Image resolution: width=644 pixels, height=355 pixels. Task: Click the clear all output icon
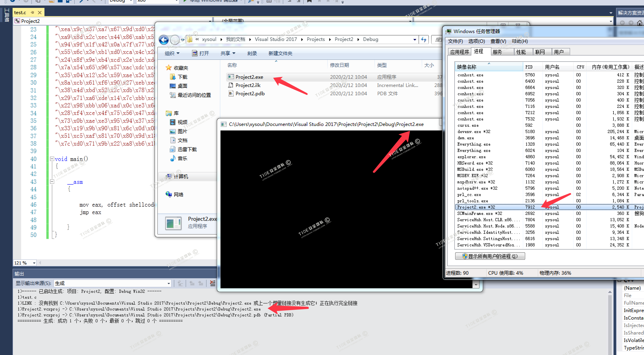[x=212, y=283]
